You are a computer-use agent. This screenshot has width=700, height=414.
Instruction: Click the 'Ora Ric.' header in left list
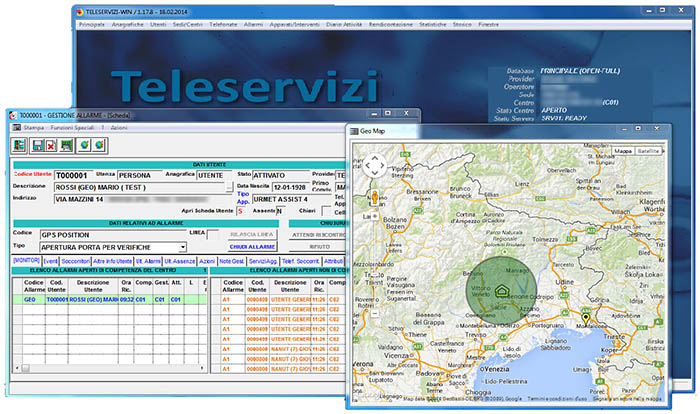click(x=126, y=286)
